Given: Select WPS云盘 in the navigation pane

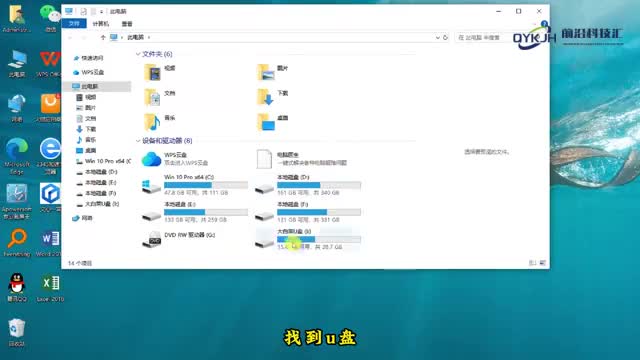Looking at the screenshot, I should pos(93,72).
